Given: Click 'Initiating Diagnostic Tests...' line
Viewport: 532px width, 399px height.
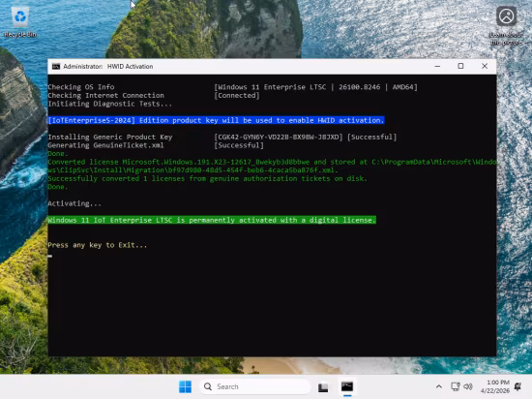Looking at the screenshot, I should click(x=110, y=104).
